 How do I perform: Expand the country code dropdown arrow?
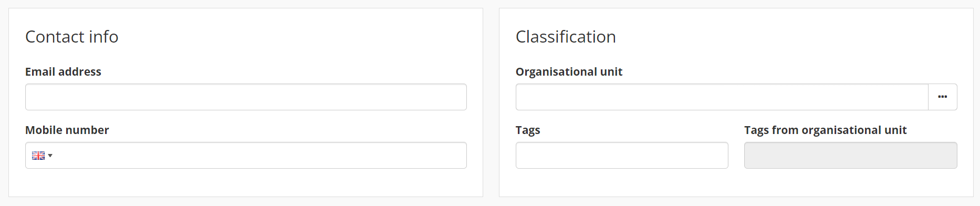50,156
